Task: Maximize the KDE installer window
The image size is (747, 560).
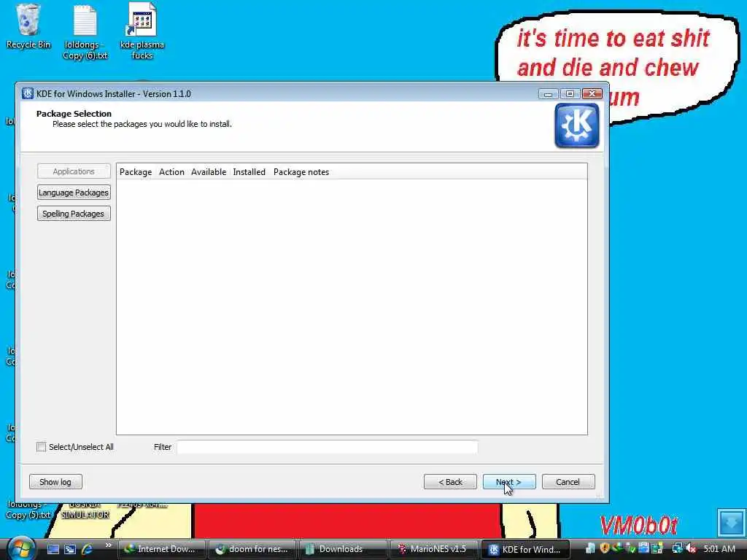Action: tap(570, 94)
